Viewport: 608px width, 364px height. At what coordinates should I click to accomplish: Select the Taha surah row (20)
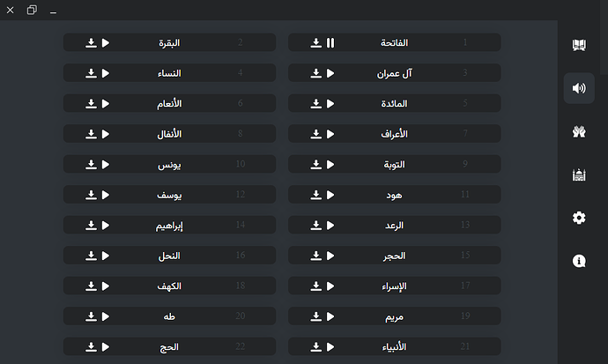(x=169, y=316)
